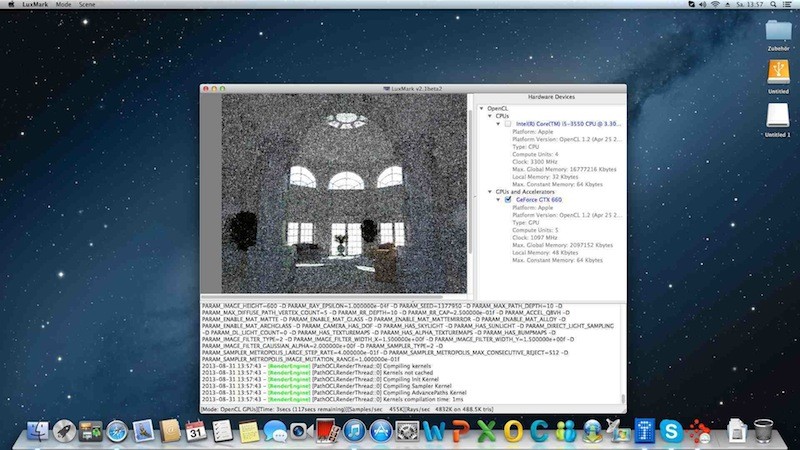The image size is (800, 450).
Task: Open Notification Center list icon
Action: [787, 4]
